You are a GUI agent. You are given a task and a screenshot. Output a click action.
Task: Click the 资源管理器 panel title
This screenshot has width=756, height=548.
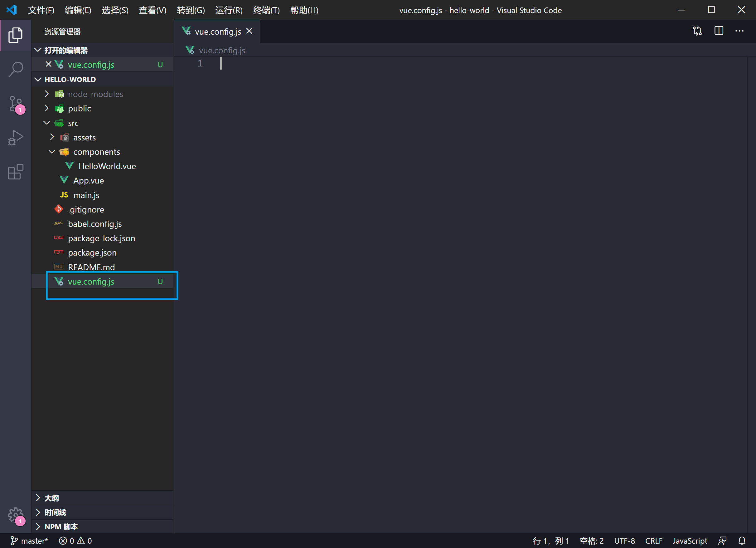click(62, 31)
